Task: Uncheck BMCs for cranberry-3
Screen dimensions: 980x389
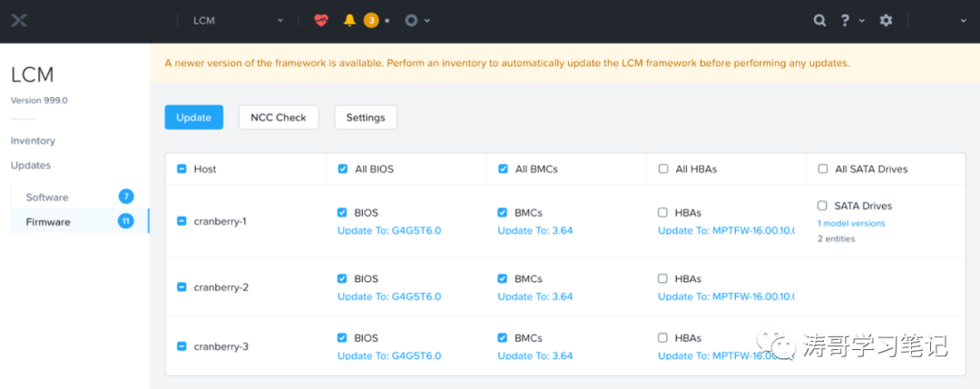Action: tap(502, 338)
